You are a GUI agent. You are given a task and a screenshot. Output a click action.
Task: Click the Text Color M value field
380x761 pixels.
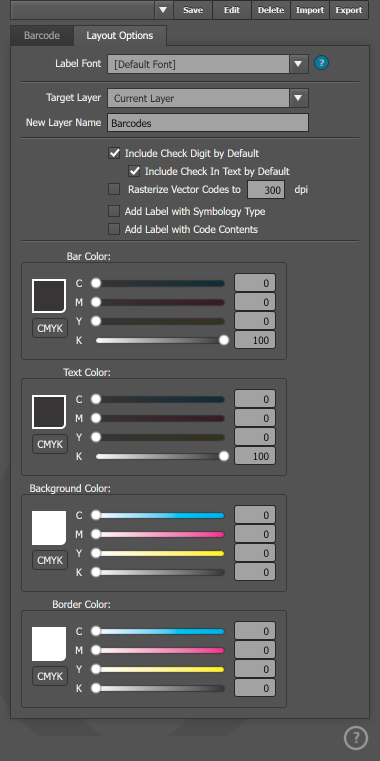[255, 418]
